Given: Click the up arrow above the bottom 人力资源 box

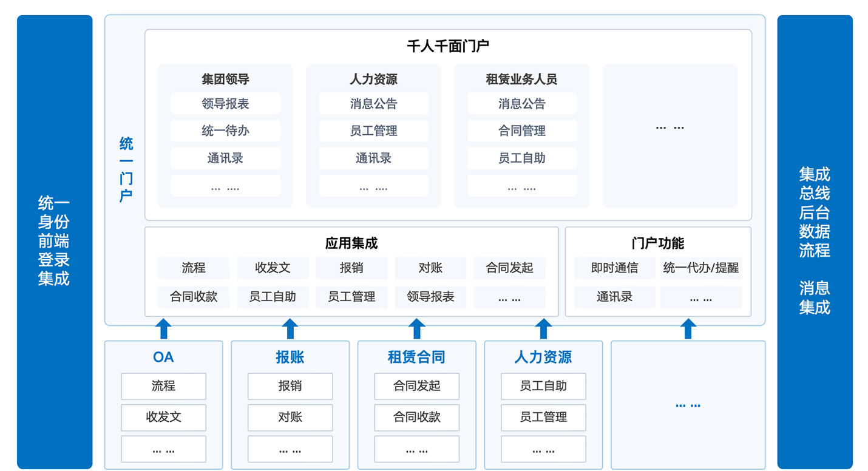Looking at the screenshot, I should [x=543, y=328].
